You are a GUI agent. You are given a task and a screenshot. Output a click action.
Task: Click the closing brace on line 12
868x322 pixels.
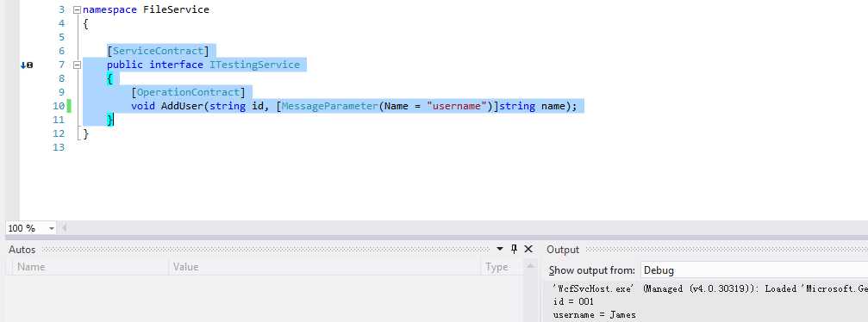[86, 133]
